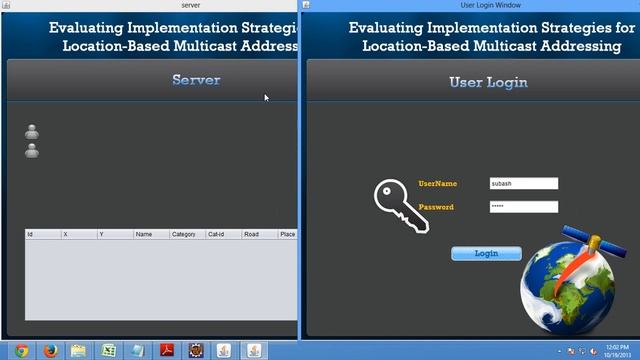640x360 pixels.
Task: Click the UserName label
Action: pos(438,184)
